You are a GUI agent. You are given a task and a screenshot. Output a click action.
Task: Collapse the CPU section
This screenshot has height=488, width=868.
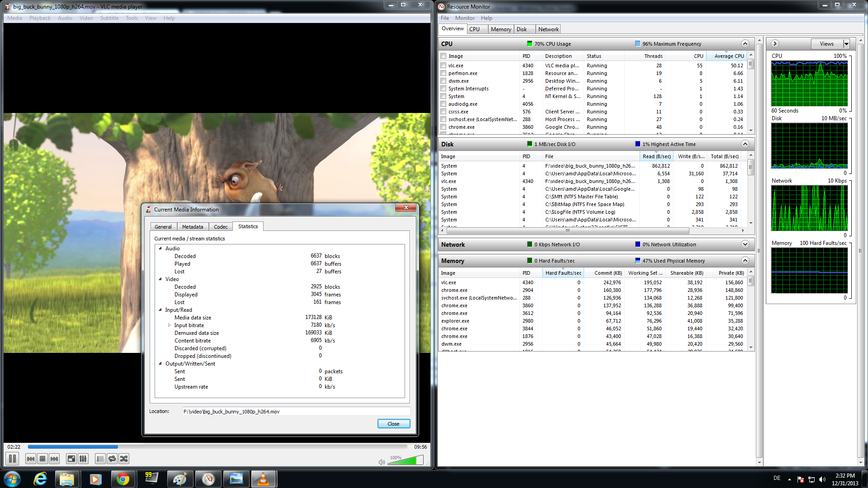[x=745, y=44]
